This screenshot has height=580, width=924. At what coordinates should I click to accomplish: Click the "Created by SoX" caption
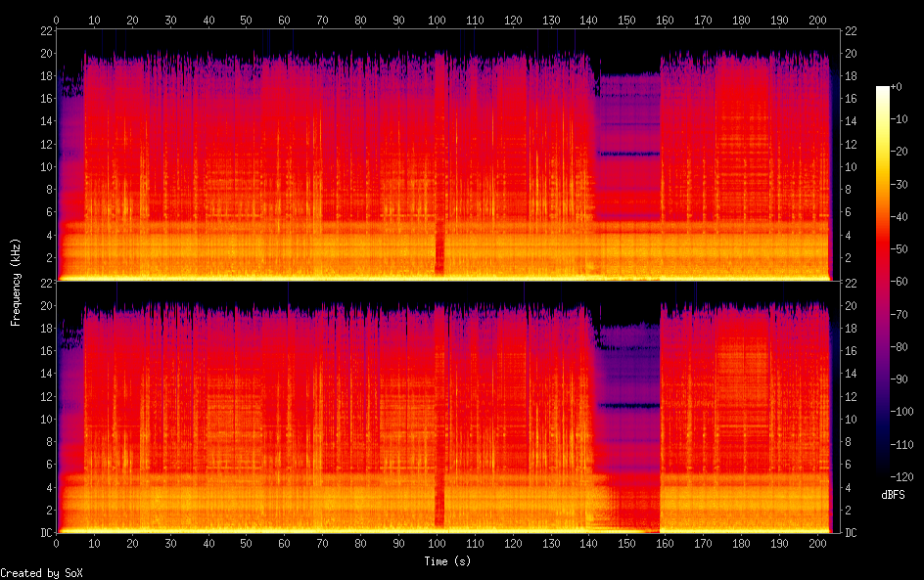click(41, 573)
